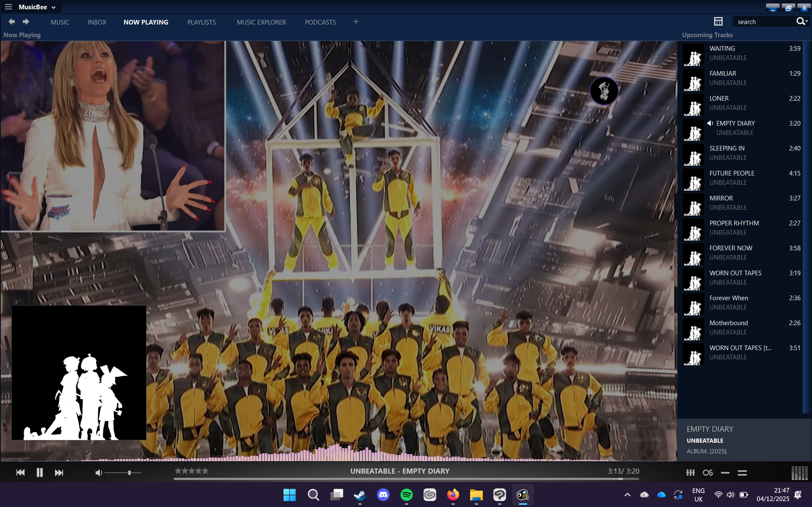Pause the current track

(x=40, y=472)
